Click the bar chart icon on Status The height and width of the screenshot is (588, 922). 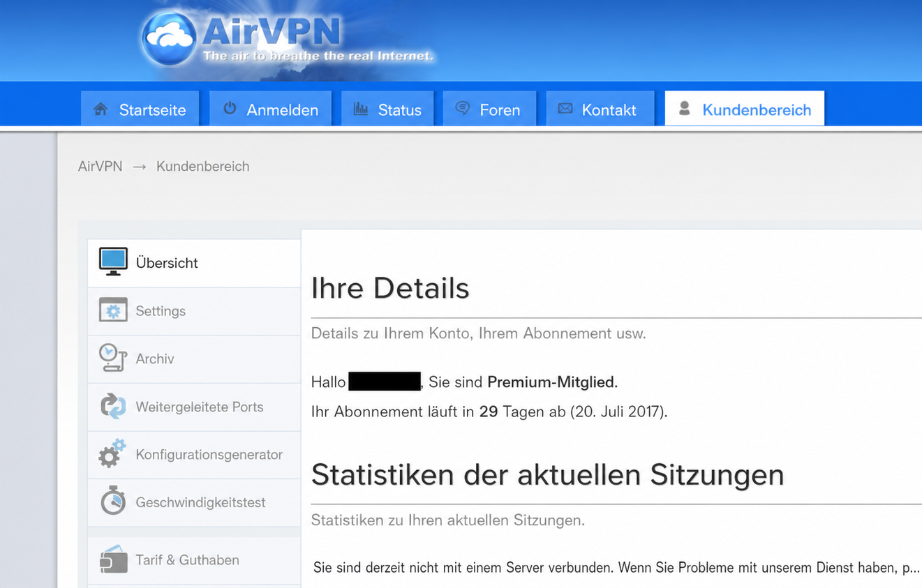(x=361, y=109)
